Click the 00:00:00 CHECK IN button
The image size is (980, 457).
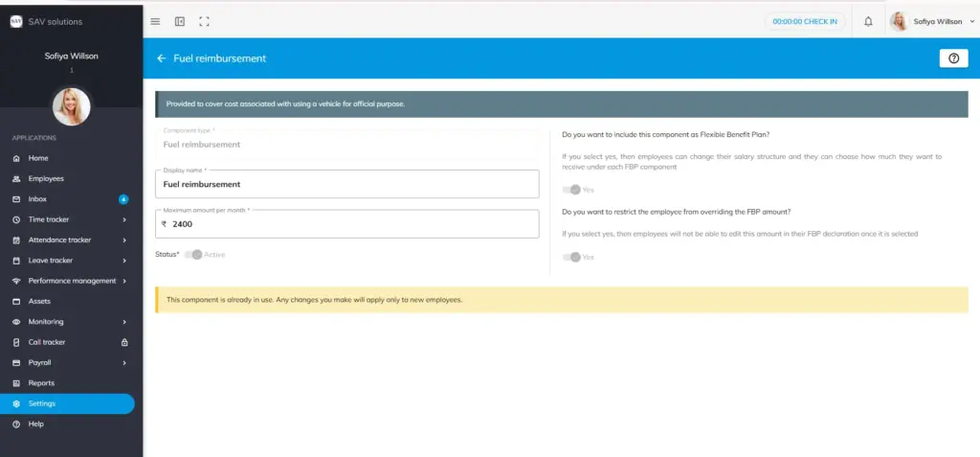coord(805,21)
